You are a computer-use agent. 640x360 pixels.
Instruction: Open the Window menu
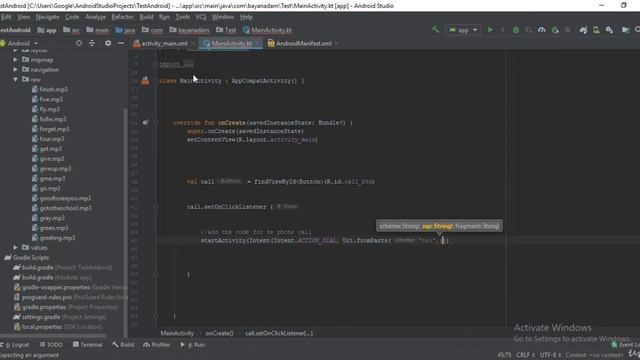(x=222, y=17)
